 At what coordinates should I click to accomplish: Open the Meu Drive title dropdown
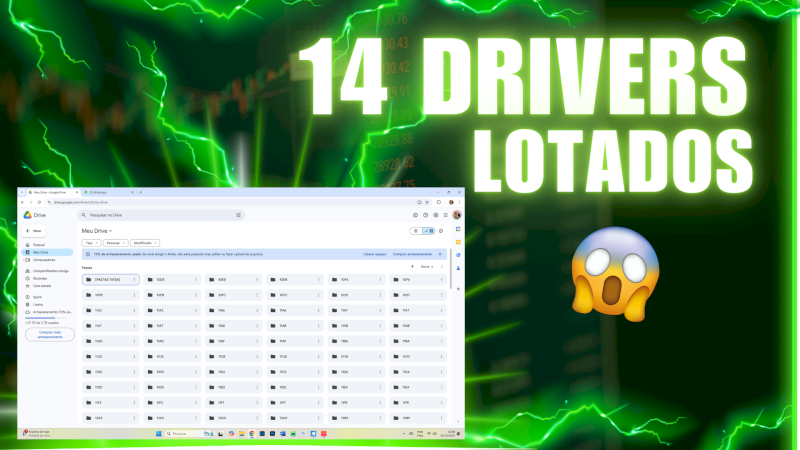point(97,231)
